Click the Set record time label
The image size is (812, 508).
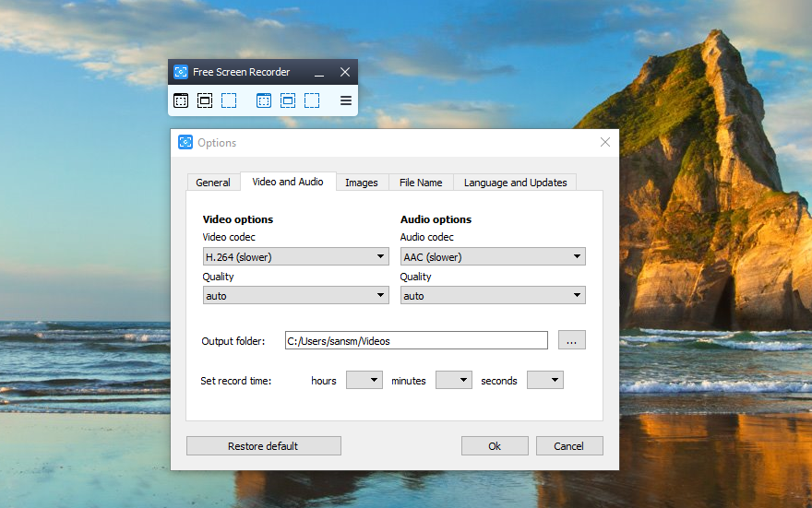[235, 381]
